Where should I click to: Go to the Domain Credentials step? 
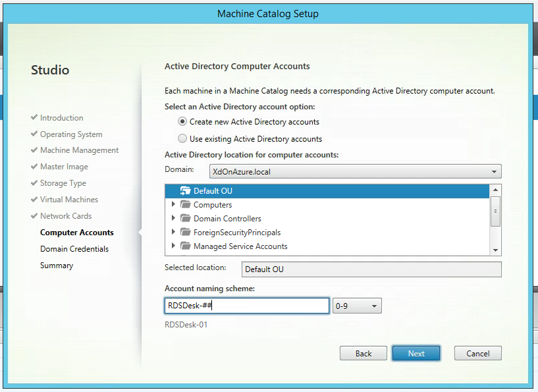point(74,249)
